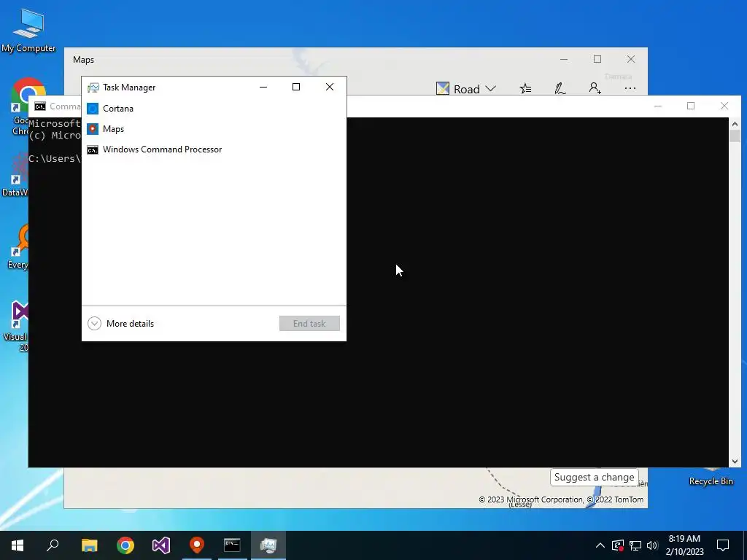Open My Computer desktop icon
The image size is (747, 560).
(x=28, y=31)
